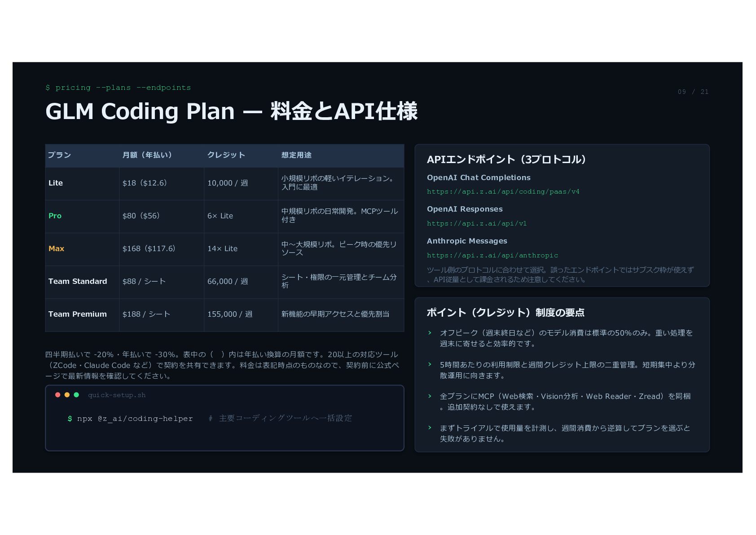Viewport: 756px width, 535px height.
Task: Click the npx @z_ai/coding-helper command
Action: coord(135,419)
